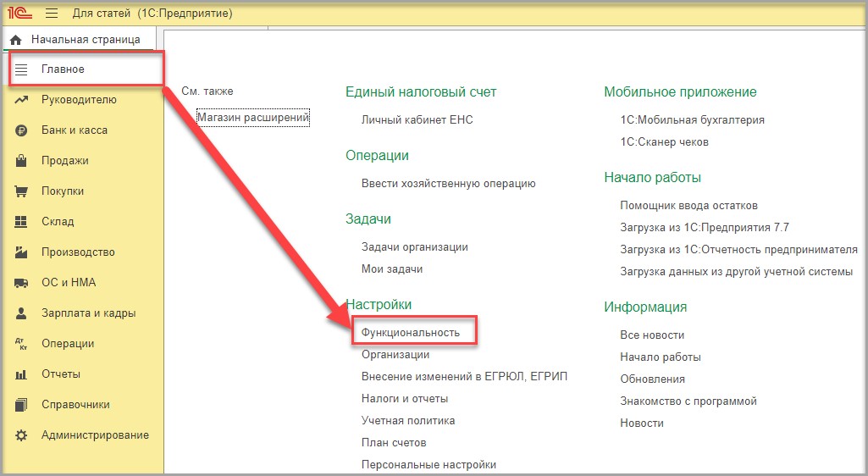Open Учетная политика
868x476 pixels.
point(408,421)
